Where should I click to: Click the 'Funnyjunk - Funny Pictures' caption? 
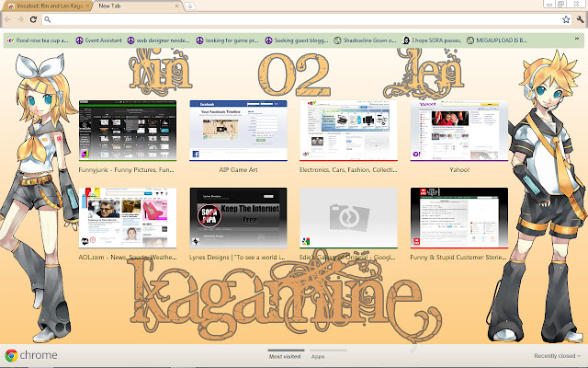tap(127, 169)
